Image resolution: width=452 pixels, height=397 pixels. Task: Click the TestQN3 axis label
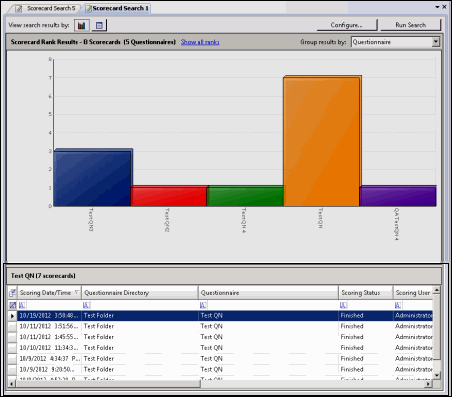coord(91,220)
